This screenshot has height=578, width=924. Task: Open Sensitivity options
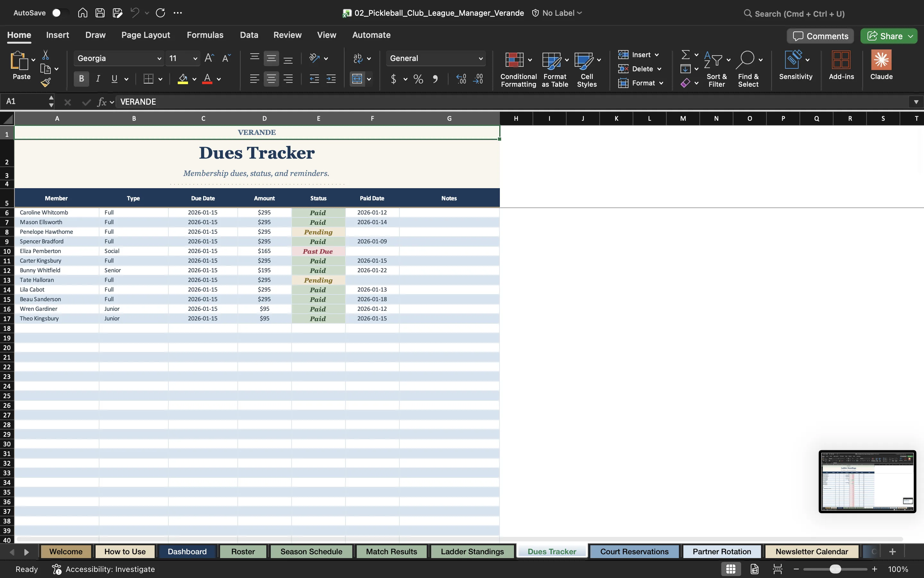[796, 65]
